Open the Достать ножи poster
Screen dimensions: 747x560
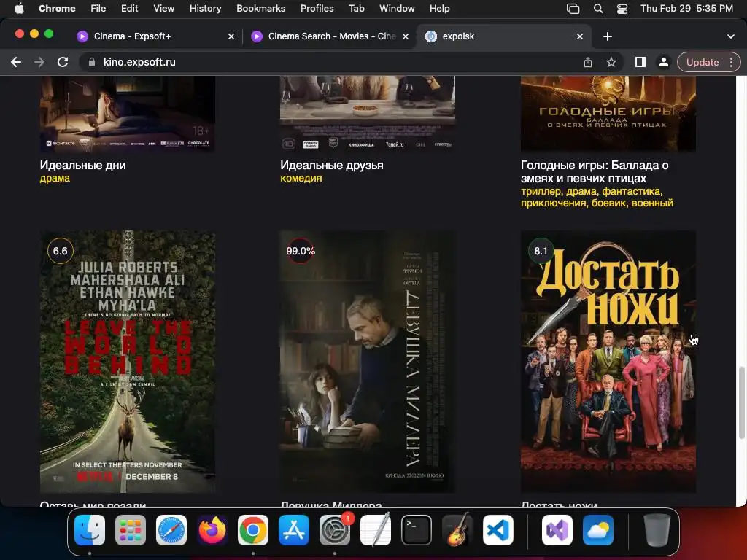[x=608, y=362]
